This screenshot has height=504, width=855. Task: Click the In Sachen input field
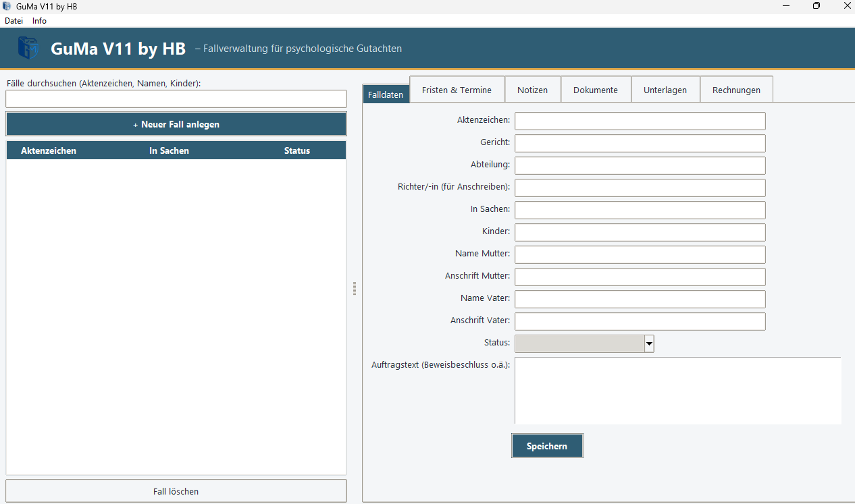640,210
